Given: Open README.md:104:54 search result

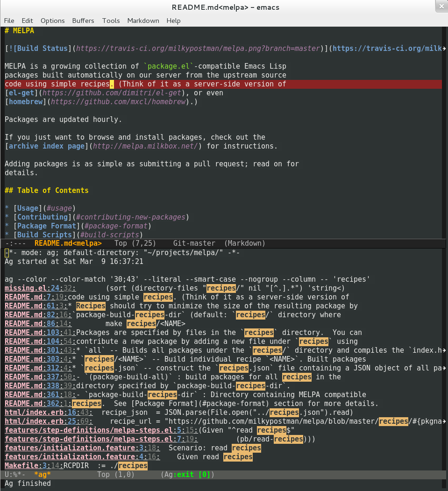Looking at the screenshot, I should point(40,342).
